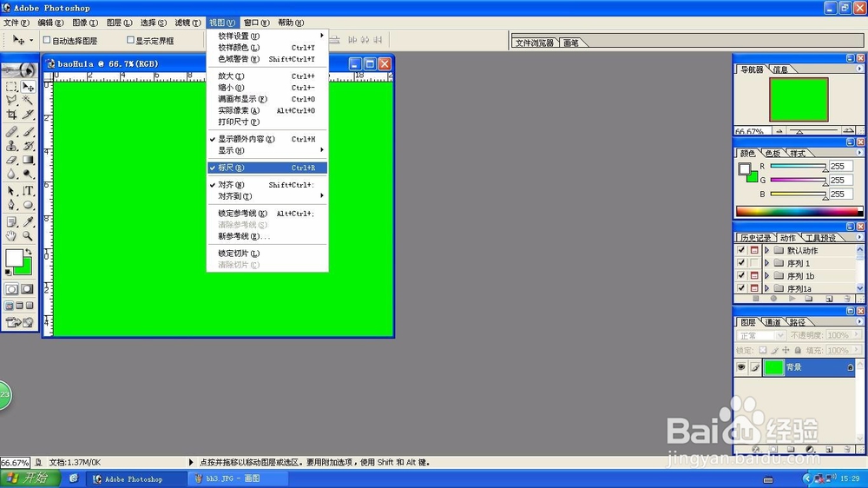The height and width of the screenshot is (488, 868).
Task: Open the 校样设置 submenu
Action: pos(267,36)
